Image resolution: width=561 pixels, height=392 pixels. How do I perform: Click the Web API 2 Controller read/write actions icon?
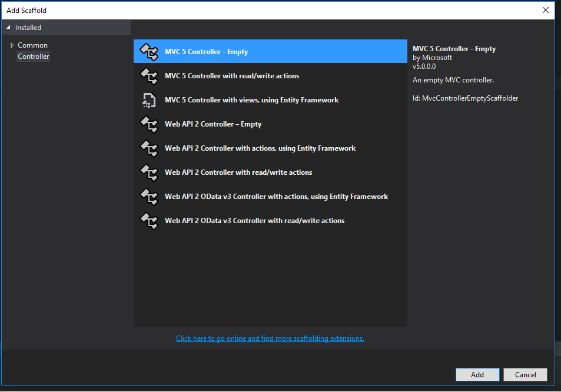click(x=149, y=172)
